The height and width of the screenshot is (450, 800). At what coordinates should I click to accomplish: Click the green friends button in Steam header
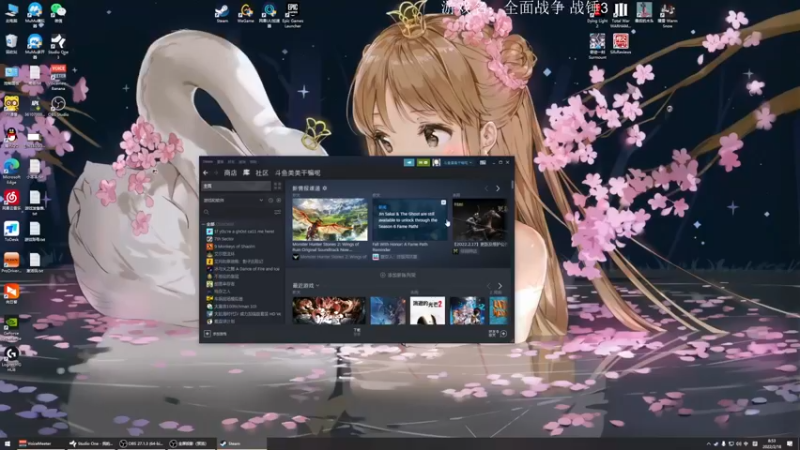click(x=423, y=162)
